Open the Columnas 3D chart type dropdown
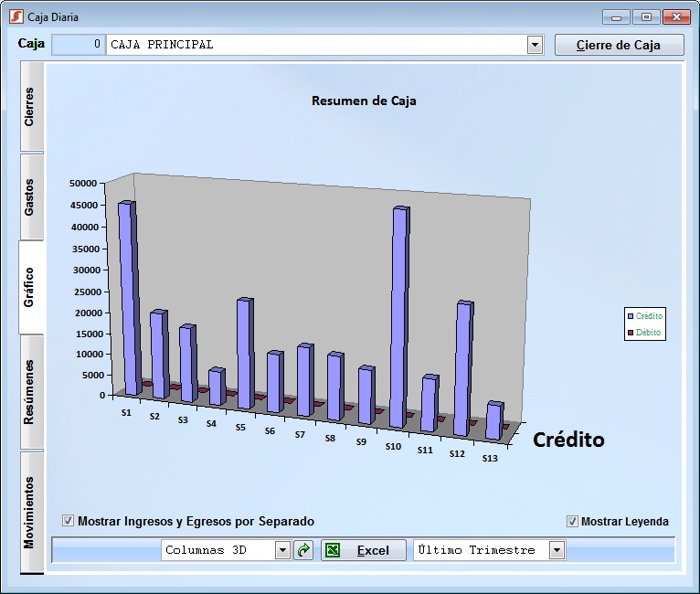The width and height of the screenshot is (700, 594). (x=282, y=550)
